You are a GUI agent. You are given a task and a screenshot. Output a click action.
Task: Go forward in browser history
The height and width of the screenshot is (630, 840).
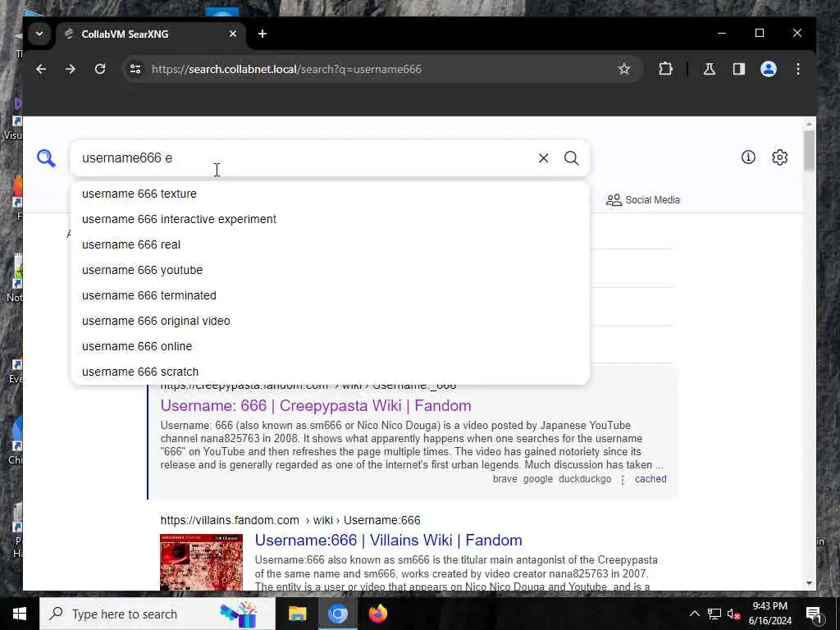point(71,69)
